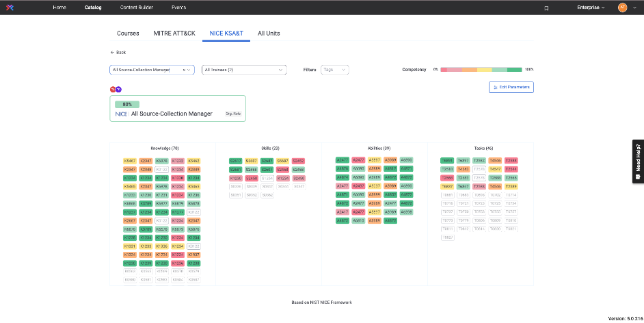The width and height of the screenshot is (644, 323).
Task: Open the All Source-Collection Manager role card title
Action: (x=172, y=114)
